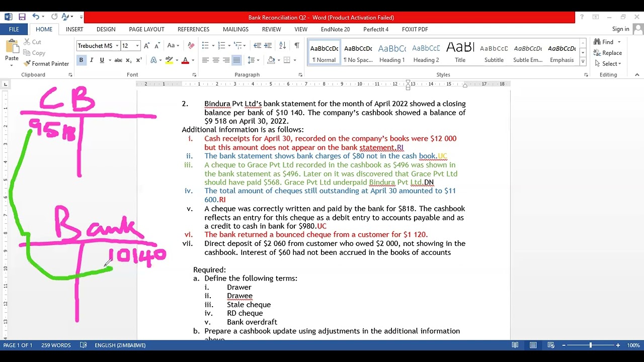
Task: Increase font size with Grow Font
Action: 146,46
